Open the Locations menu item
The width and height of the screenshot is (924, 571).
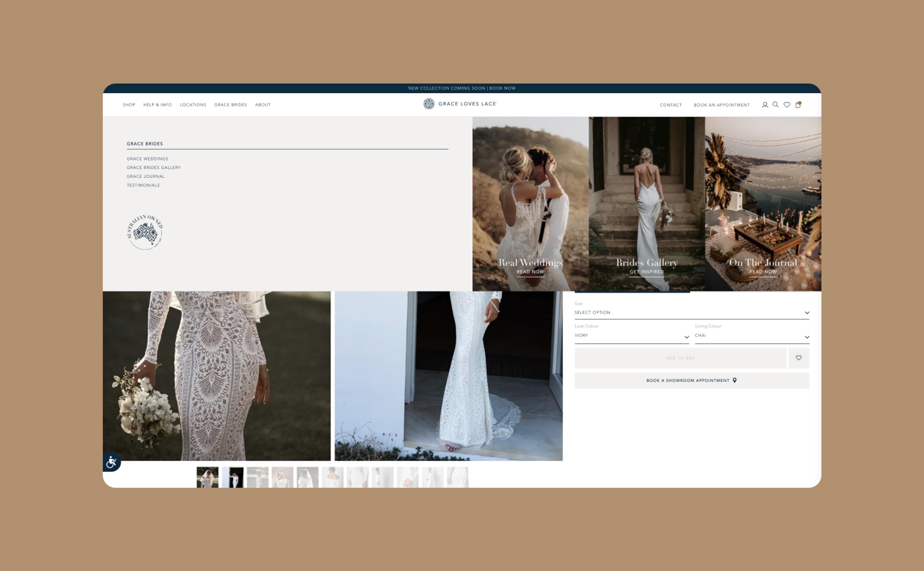193,105
